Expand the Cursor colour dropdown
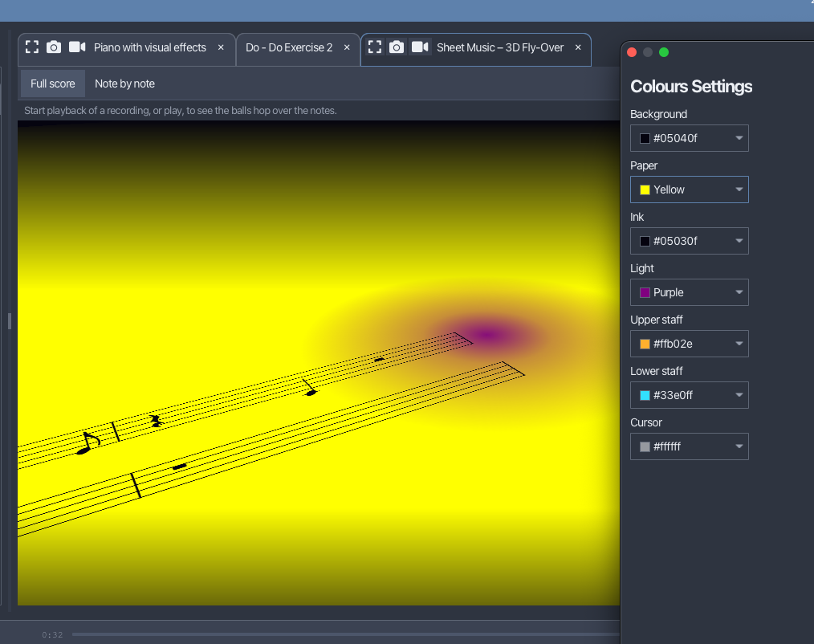 coord(689,446)
